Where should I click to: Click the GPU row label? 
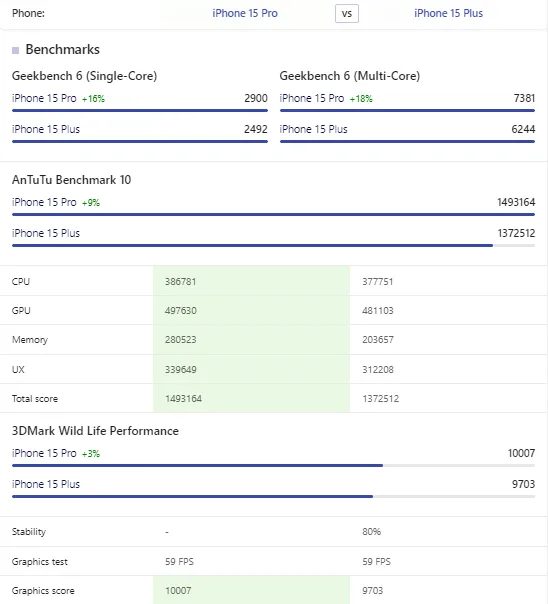pos(21,310)
